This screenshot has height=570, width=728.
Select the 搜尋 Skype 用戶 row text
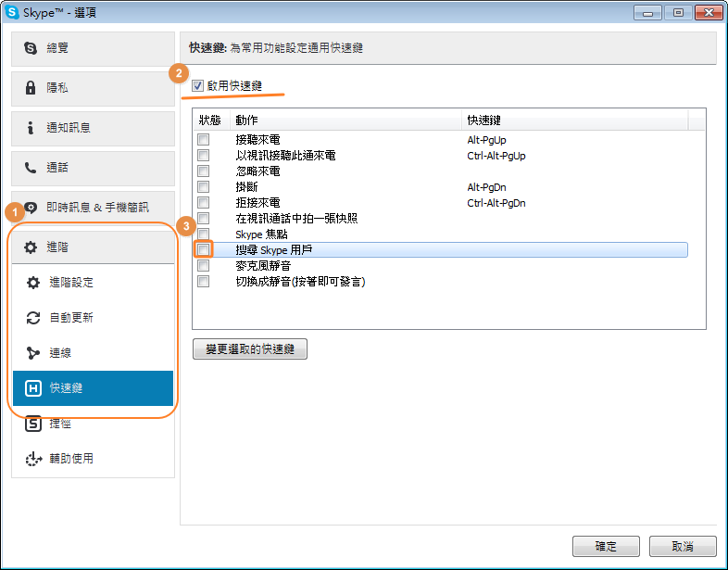(x=274, y=250)
